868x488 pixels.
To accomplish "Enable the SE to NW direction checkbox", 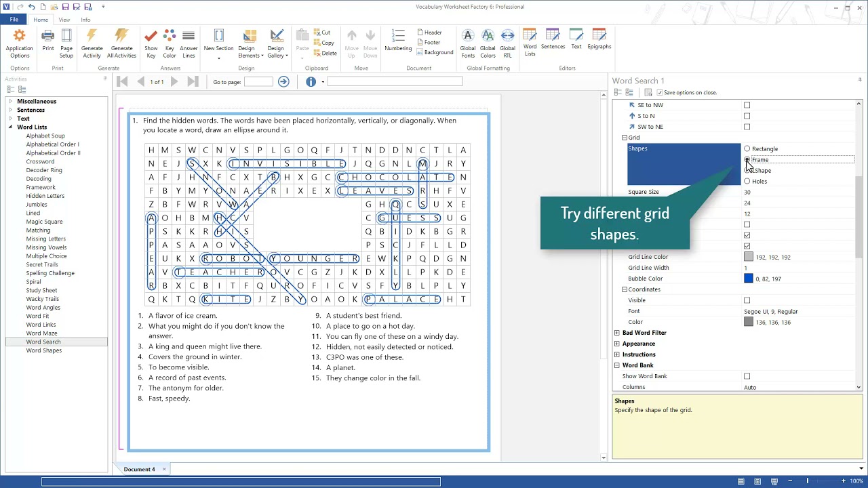I will click(747, 105).
